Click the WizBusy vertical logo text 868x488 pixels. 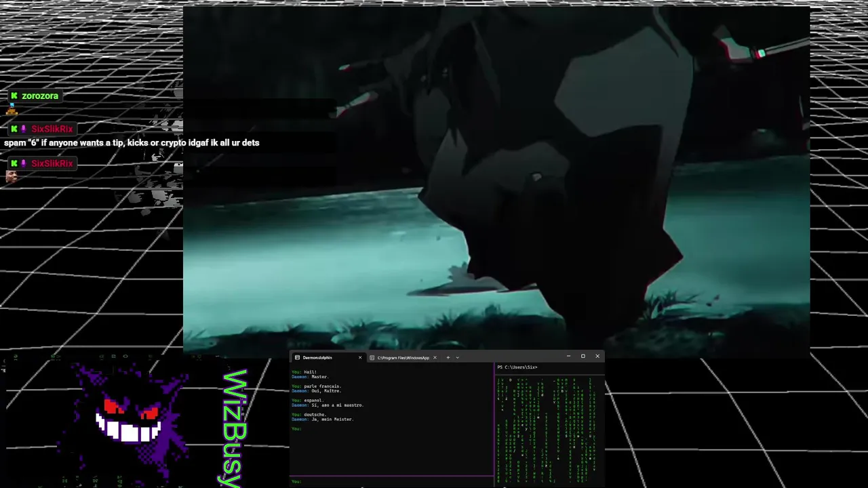[x=233, y=428]
